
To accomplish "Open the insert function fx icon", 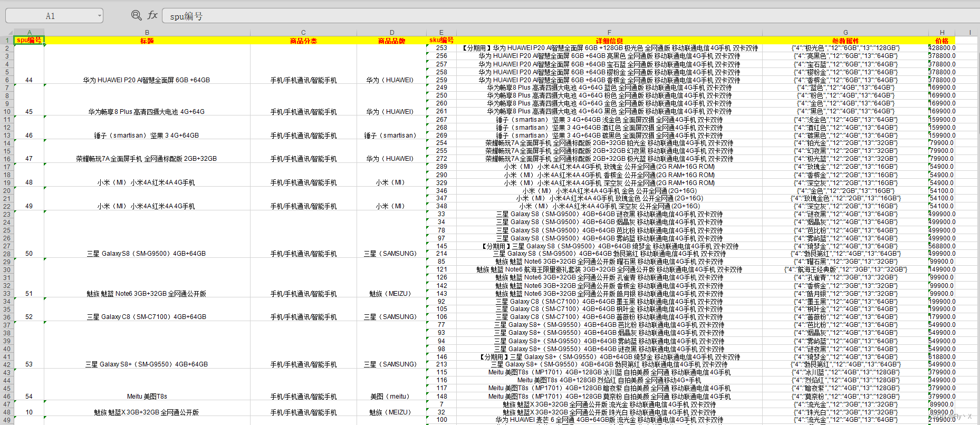I will click(152, 15).
